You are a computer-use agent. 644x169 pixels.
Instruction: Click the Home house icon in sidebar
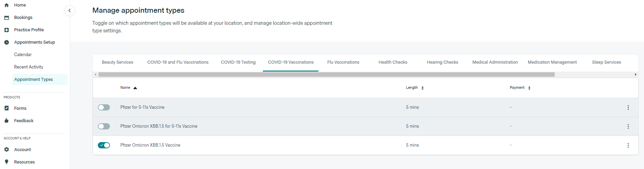click(x=7, y=5)
